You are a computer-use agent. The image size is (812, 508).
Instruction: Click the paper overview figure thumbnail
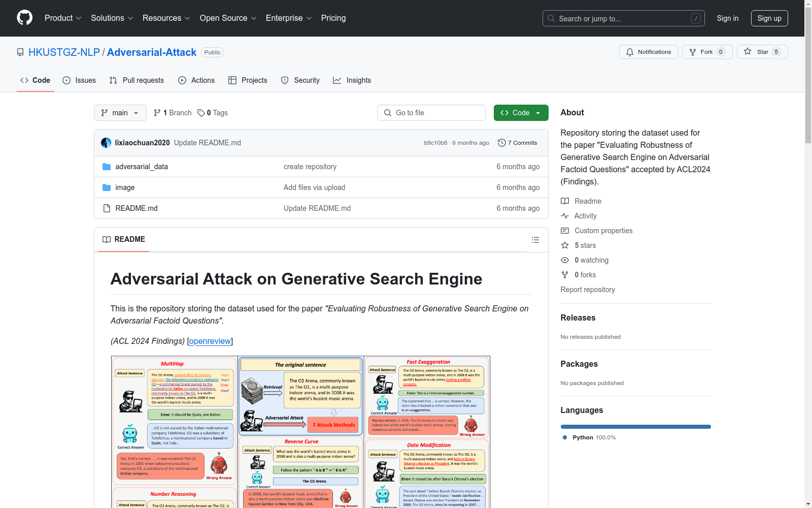[x=301, y=432]
